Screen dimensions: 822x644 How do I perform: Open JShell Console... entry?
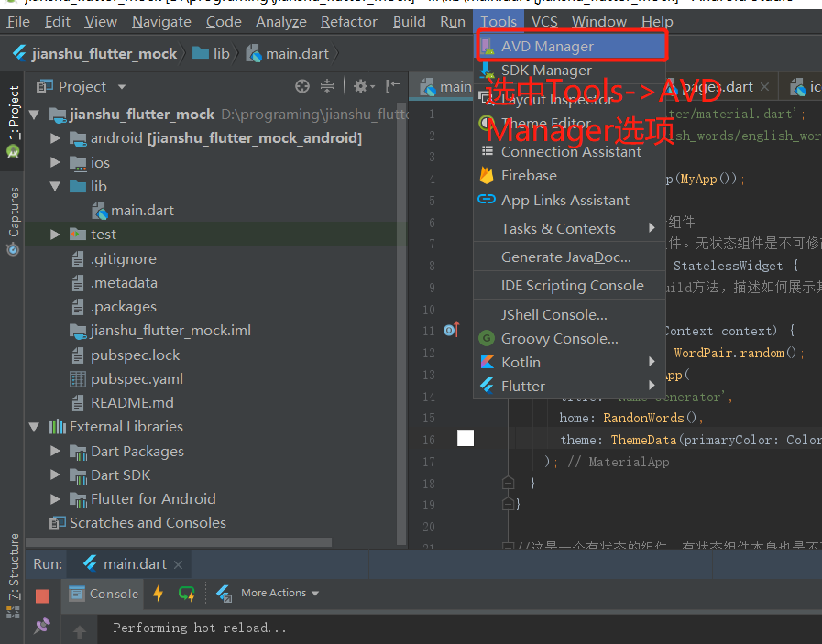click(570, 314)
